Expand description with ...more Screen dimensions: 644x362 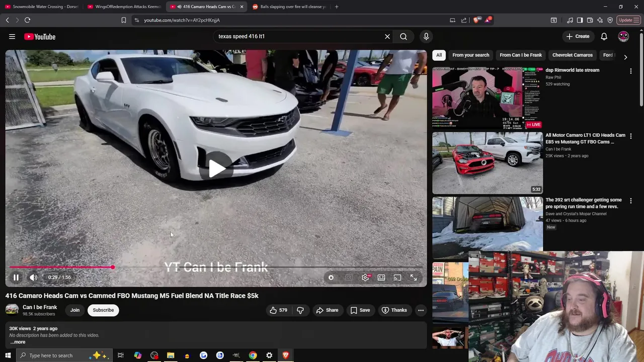point(18,342)
